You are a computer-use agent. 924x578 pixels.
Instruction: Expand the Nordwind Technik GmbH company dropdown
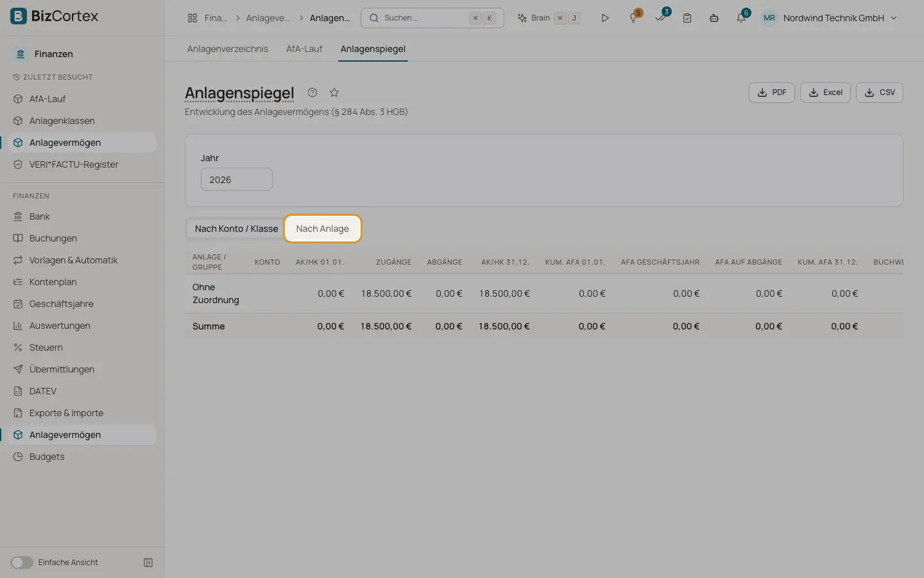point(829,18)
